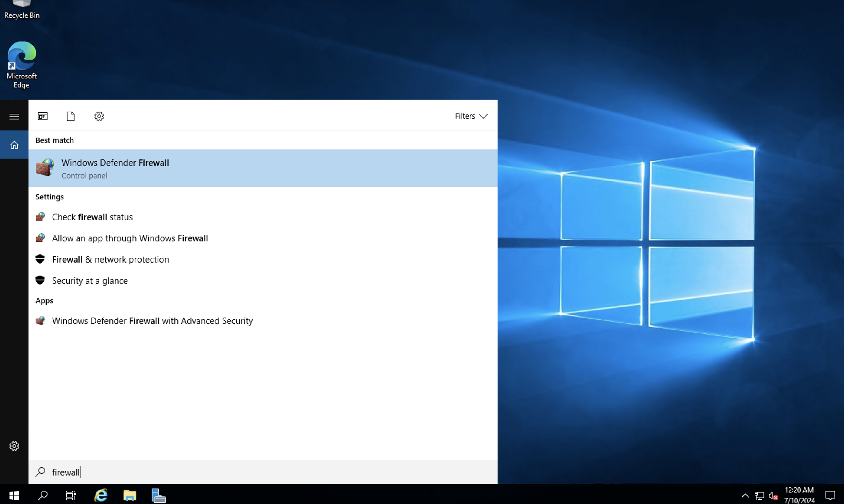Viewport: 844px width, 504px height.
Task: Filter search results to documents
Action: pyautogui.click(x=70, y=116)
